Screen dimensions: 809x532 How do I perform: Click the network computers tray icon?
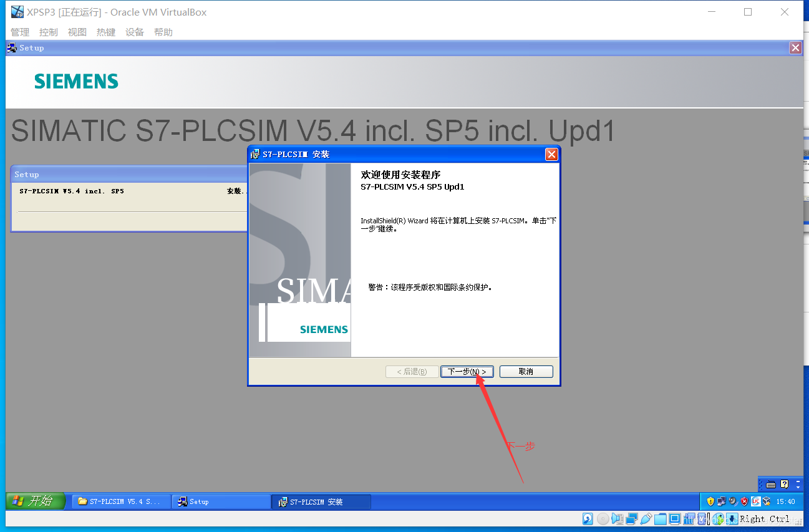tap(722, 501)
